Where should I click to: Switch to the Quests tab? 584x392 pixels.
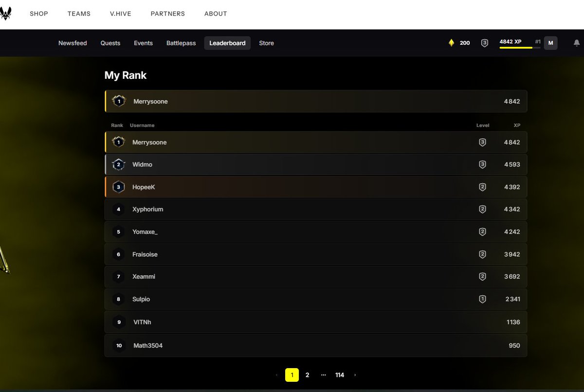pyautogui.click(x=110, y=43)
